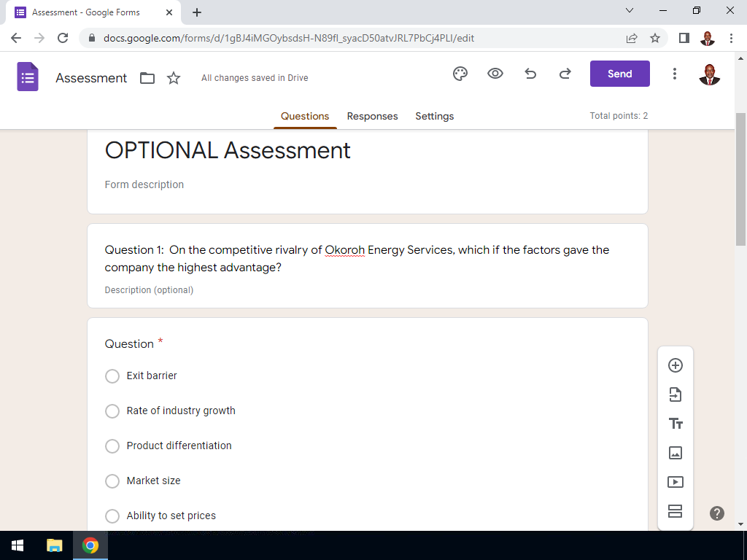The height and width of the screenshot is (560, 747).
Task: Click the "Total points: 2" text
Action: [619, 116]
